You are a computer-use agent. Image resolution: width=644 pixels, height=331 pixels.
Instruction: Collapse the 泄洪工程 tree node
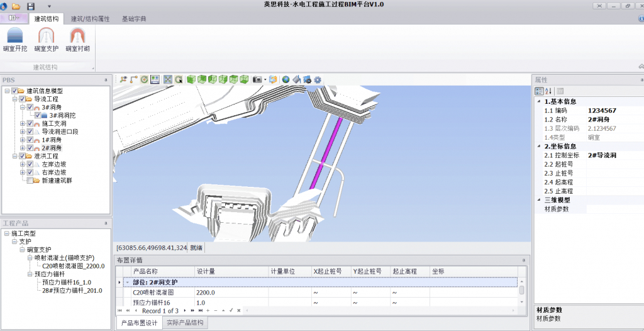point(15,156)
